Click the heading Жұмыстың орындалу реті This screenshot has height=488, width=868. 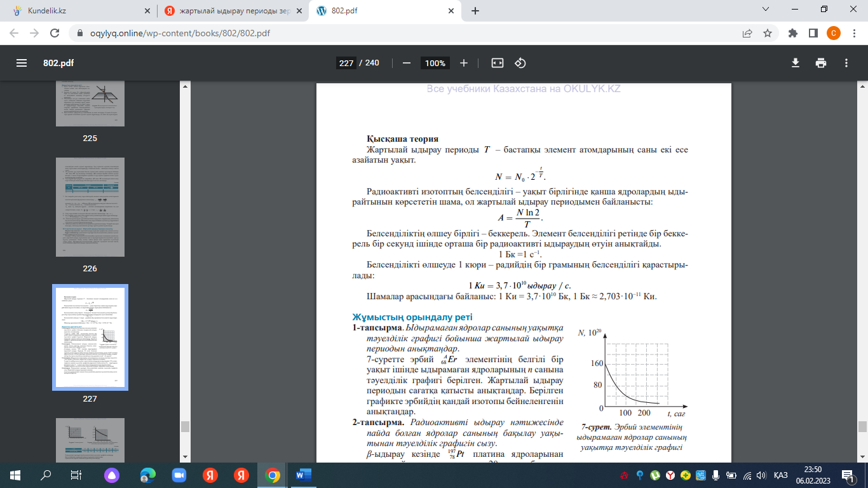coord(412,317)
